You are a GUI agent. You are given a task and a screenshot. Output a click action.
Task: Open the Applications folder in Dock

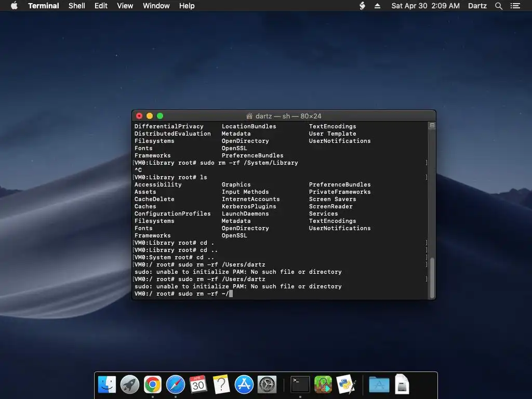click(379, 384)
